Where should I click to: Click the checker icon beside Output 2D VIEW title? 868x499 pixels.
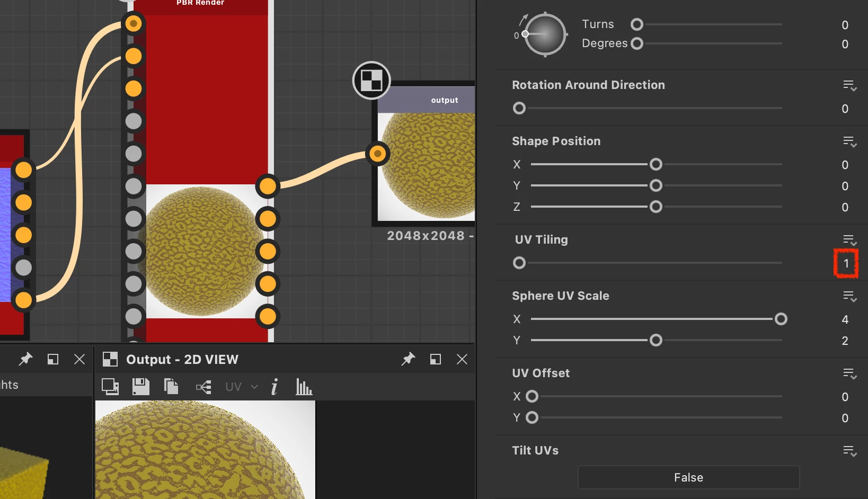pyautogui.click(x=110, y=359)
